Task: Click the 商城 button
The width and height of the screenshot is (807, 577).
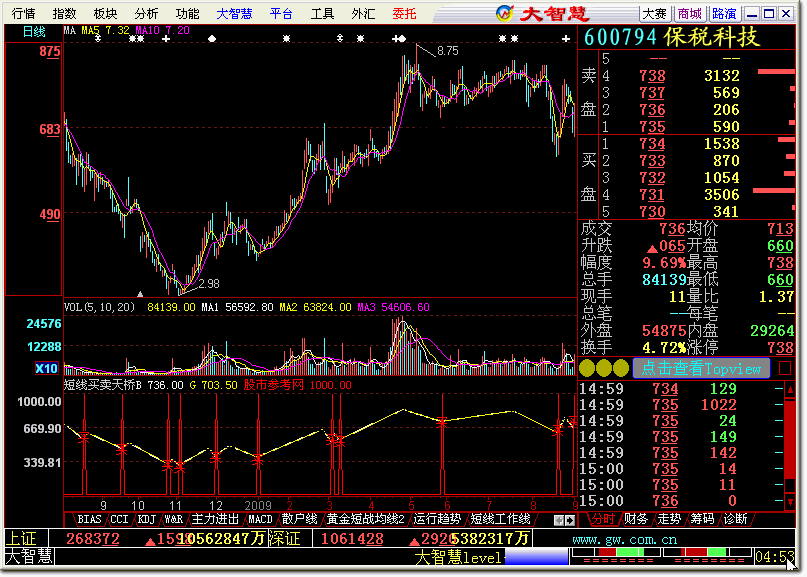Action: (x=690, y=14)
